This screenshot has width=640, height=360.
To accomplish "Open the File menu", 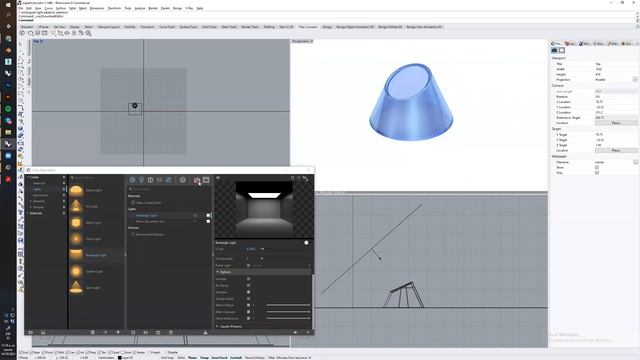I will point(20,8).
